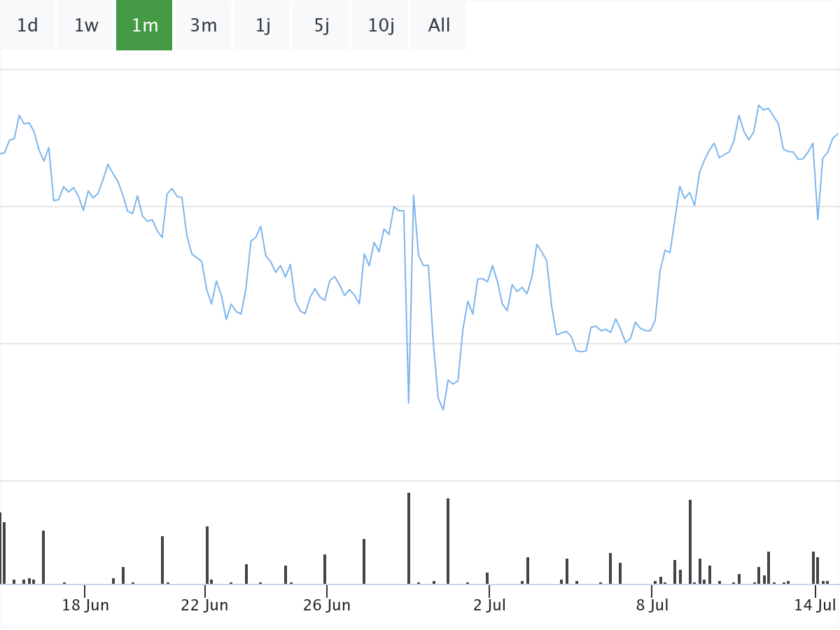Switch to the 1w range
Viewport: 840px width, 630px height.
click(x=86, y=26)
